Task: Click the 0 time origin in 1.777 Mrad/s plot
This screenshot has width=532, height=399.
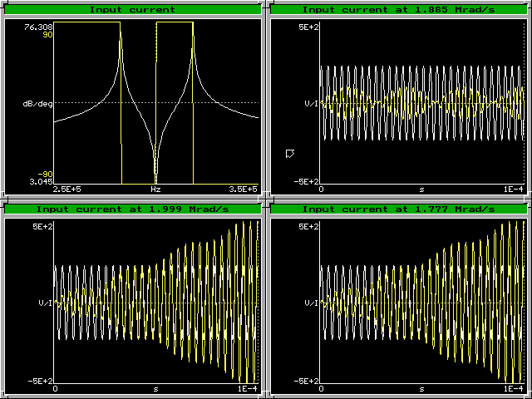Action: tap(322, 389)
